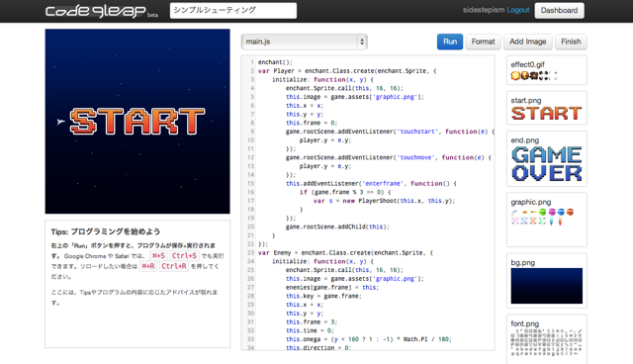Click line 15 'enterframe' listener code
Viewport: 633px width, 364px height.
[371, 184]
